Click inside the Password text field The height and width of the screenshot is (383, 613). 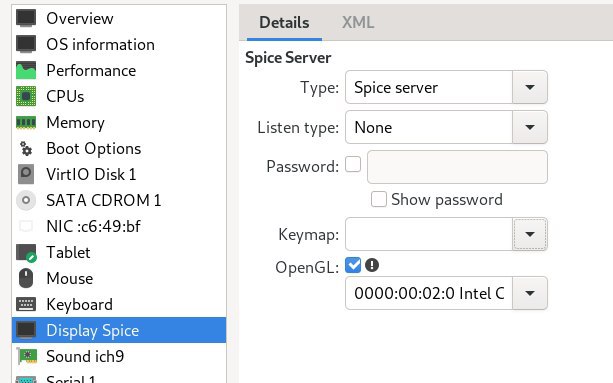[x=457, y=167]
